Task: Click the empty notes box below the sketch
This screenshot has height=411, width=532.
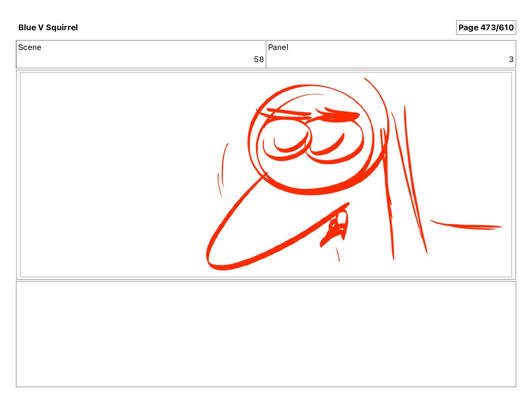Action: pos(266,334)
